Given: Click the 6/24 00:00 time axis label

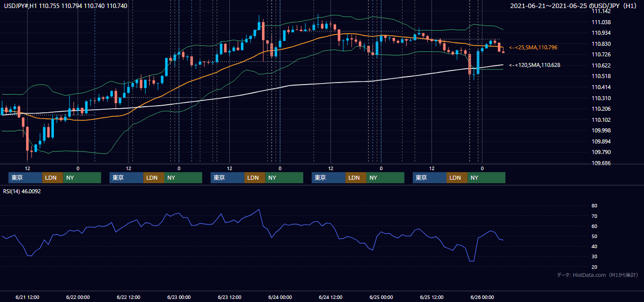Looking at the screenshot, I should tap(280, 297).
